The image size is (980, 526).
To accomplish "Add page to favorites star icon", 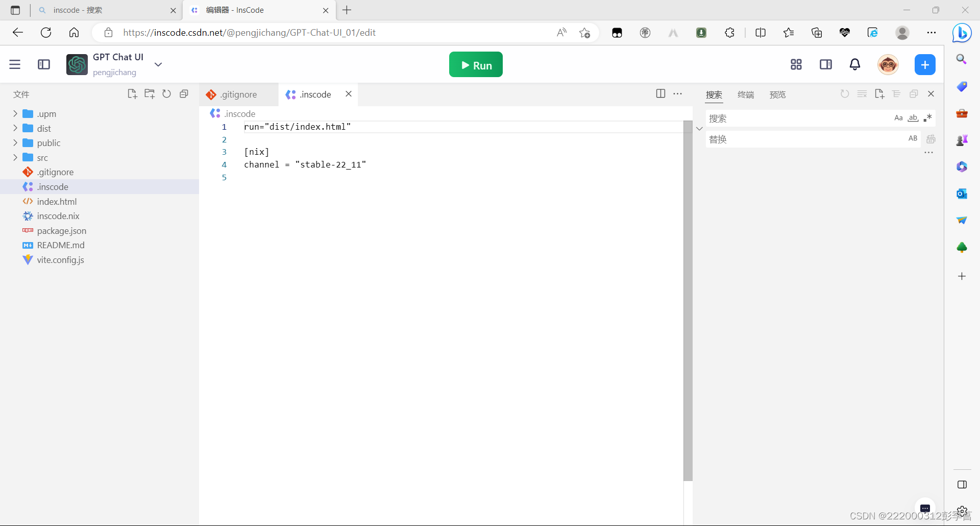I will (584, 33).
